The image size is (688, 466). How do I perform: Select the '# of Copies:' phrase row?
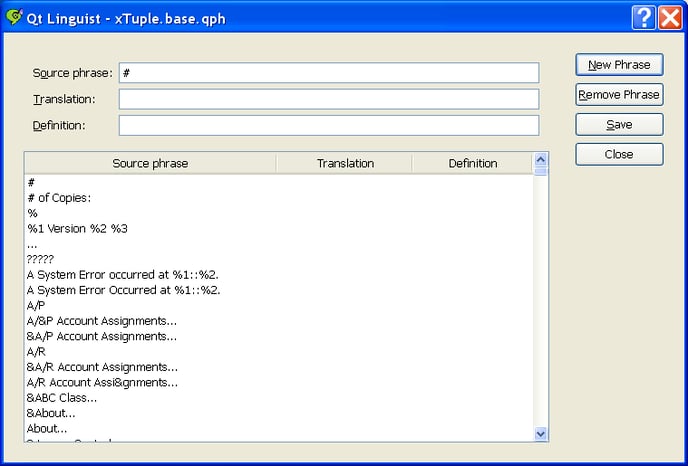click(60, 198)
